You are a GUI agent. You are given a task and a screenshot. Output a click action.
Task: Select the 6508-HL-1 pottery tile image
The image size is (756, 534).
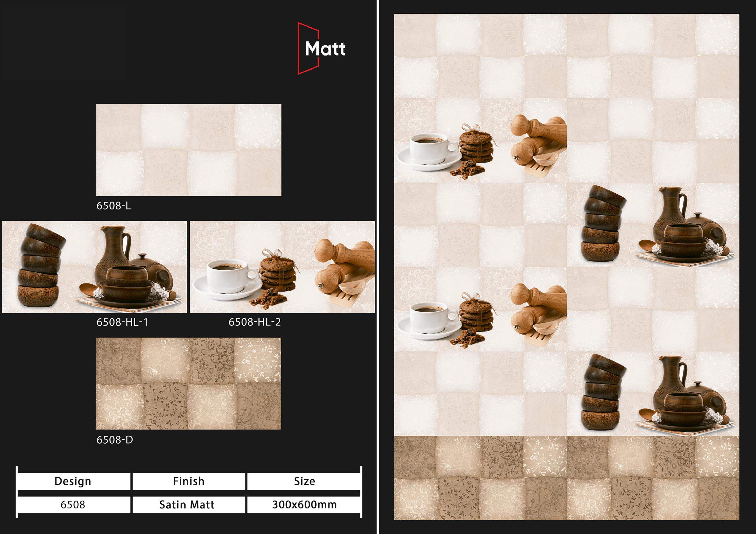coord(94,267)
